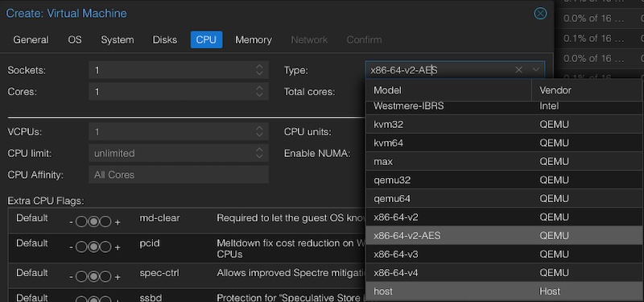Viewport: 644px width, 302px height.
Task: Adjust the VCPUs spinner arrows
Action: click(259, 132)
